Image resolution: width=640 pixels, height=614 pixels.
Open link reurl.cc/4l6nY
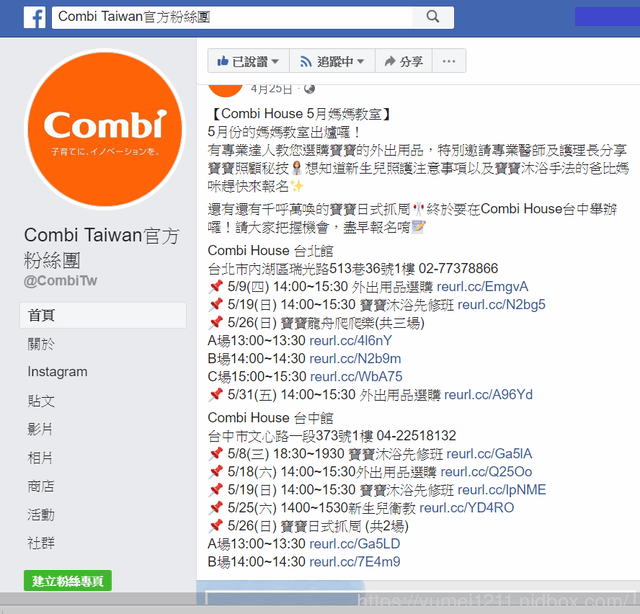pos(351,340)
